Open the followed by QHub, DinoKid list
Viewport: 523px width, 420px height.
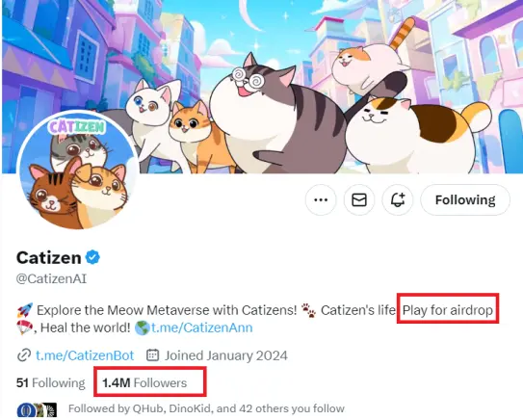tap(206, 408)
